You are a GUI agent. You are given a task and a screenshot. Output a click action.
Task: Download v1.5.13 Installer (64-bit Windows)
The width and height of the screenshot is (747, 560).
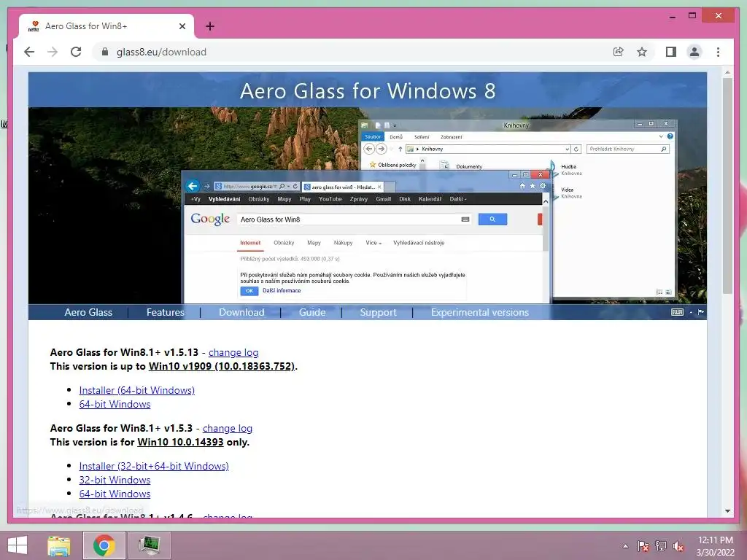[x=136, y=390]
